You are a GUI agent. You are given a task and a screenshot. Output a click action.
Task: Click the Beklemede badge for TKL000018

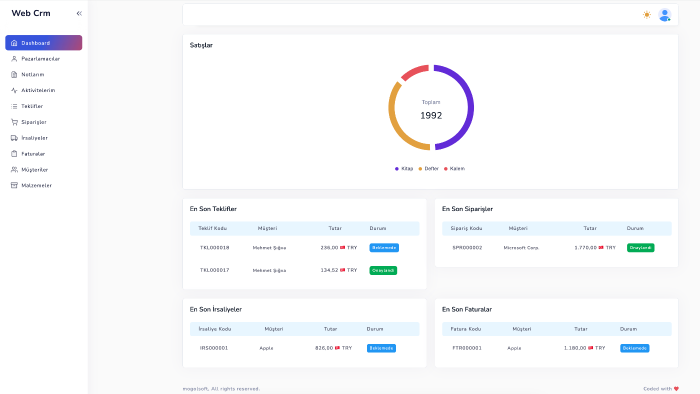[x=384, y=248]
